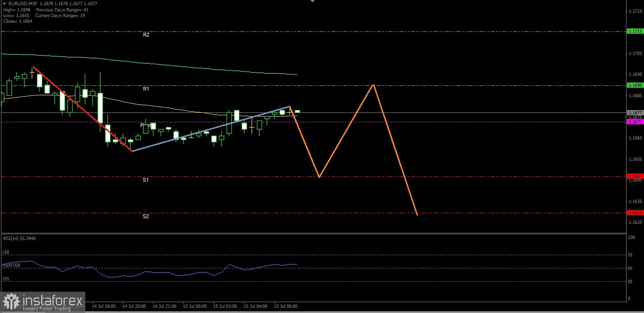The image size is (644, 313).
Task: Click 1.1685 on the price scale
Action: (635, 96)
